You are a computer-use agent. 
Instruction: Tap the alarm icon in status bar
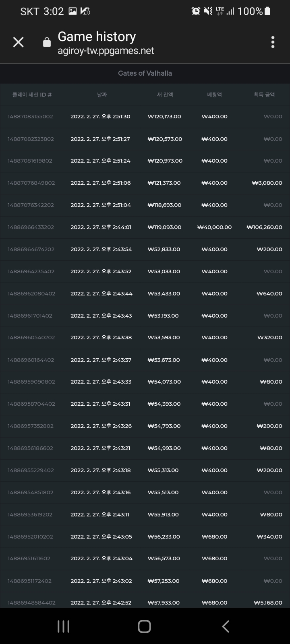pyautogui.click(x=196, y=11)
